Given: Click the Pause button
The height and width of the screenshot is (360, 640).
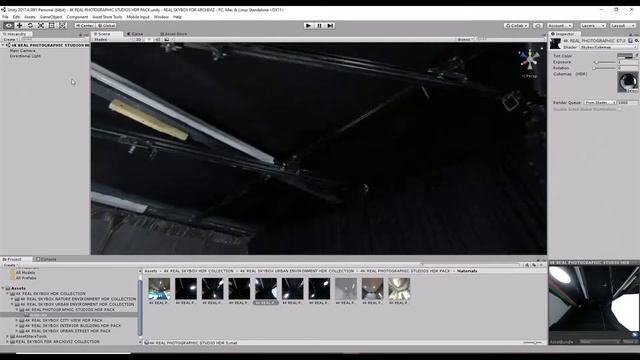Looking at the screenshot, I should [319, 25].
